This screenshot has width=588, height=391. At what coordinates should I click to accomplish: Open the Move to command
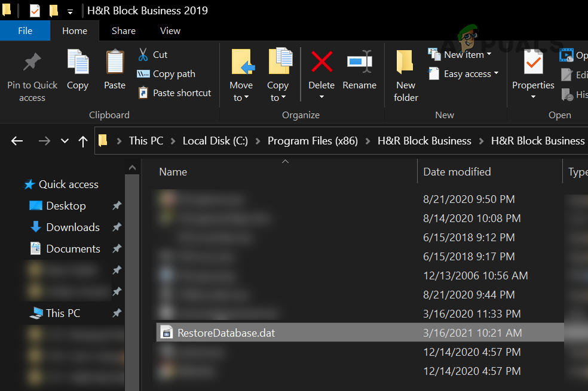click(x=241, y=75)
